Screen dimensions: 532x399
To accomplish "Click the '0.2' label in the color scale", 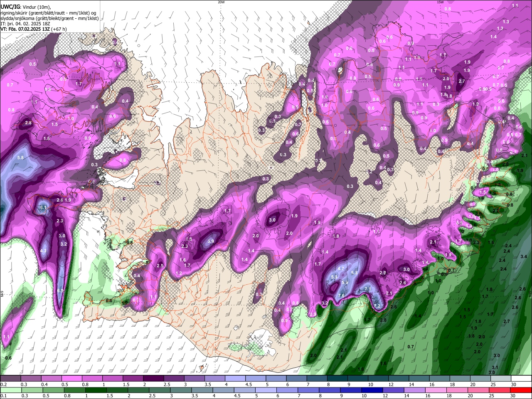I will [x=4, y=384].
